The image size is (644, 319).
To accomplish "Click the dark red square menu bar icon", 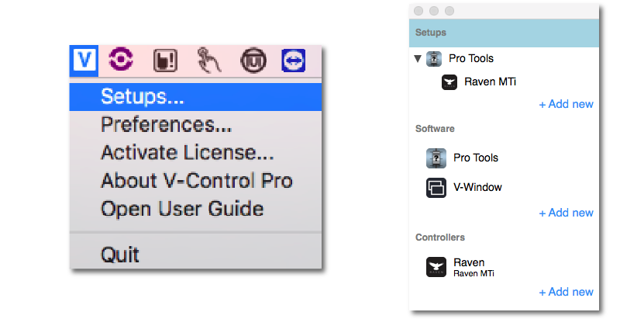I will pos(164,60).
